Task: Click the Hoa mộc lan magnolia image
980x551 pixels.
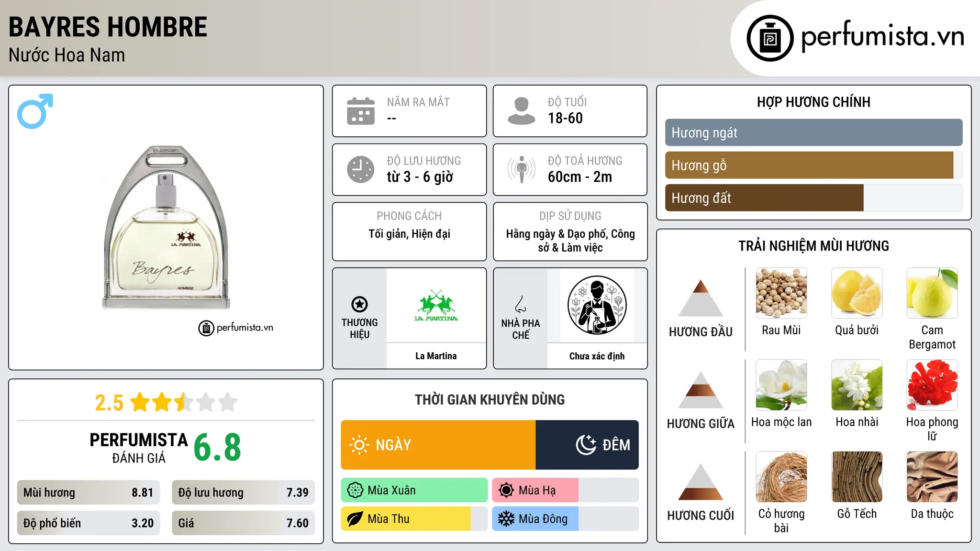Action: tap(781, 385)
